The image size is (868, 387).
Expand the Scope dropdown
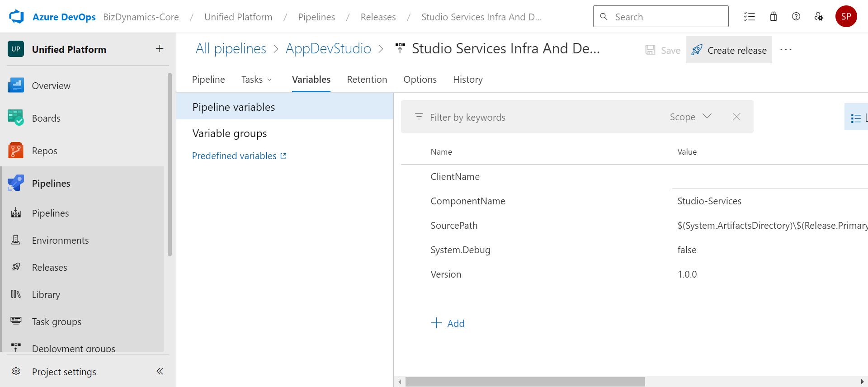coord(691,117)
